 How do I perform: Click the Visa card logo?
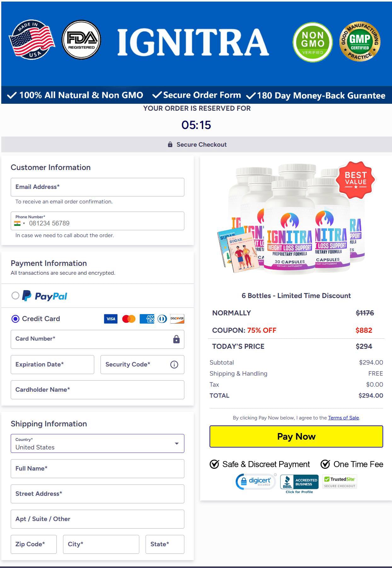point(111,319)
